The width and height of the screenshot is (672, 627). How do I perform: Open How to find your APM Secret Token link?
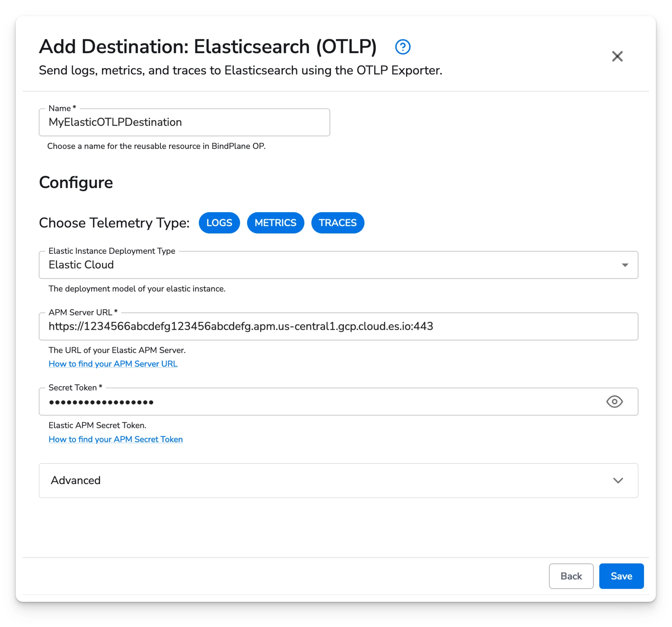pos(115,439)
